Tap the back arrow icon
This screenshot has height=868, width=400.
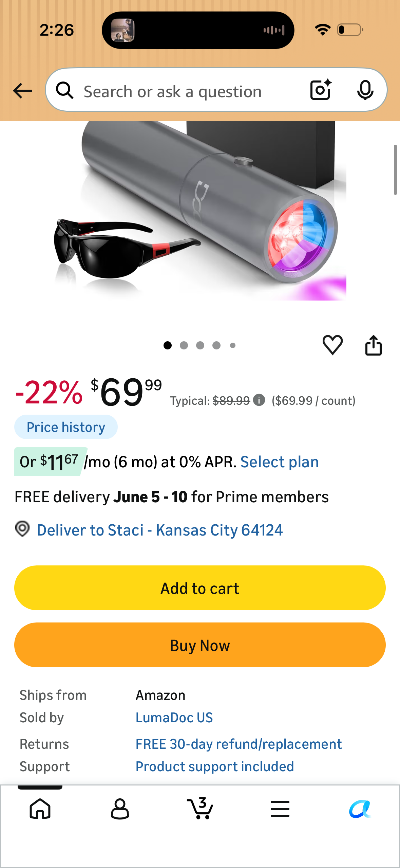(x=22, y=91)
